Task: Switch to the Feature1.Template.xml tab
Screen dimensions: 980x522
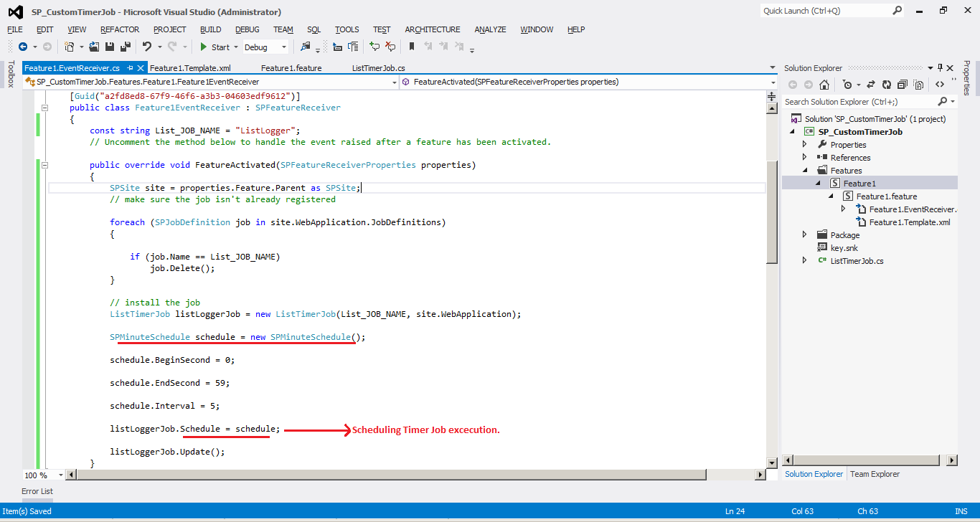Action: tap(190, 68)
